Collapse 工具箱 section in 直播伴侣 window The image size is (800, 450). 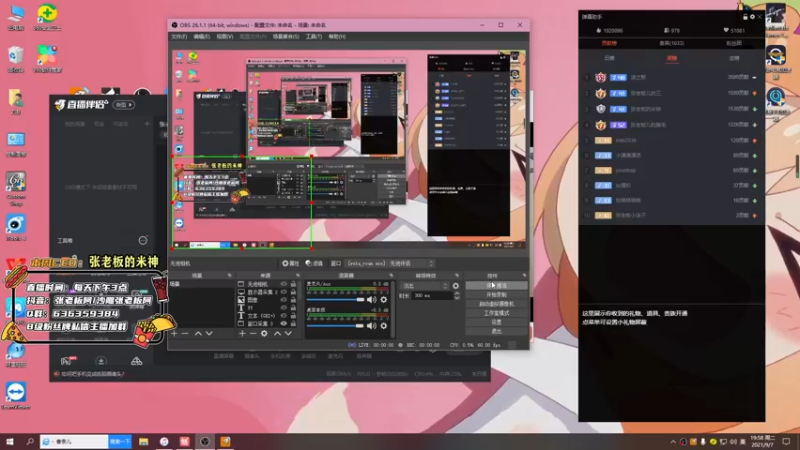click(x=143, y=240)
